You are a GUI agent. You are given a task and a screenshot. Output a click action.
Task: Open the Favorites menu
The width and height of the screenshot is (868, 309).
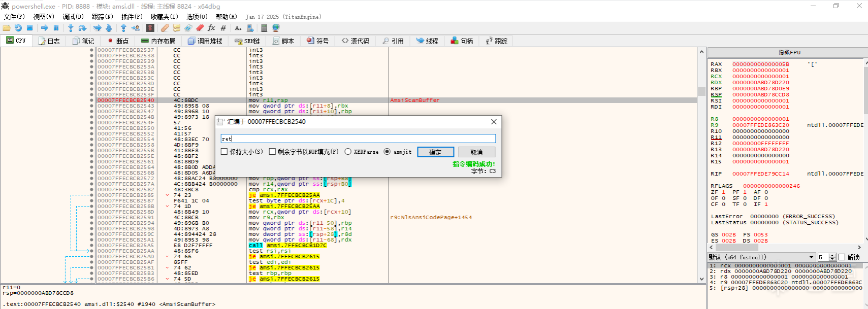coord(164,17)
